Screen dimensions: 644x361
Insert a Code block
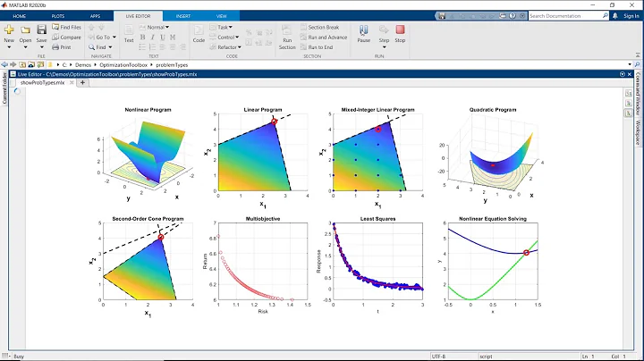[199, 34]
